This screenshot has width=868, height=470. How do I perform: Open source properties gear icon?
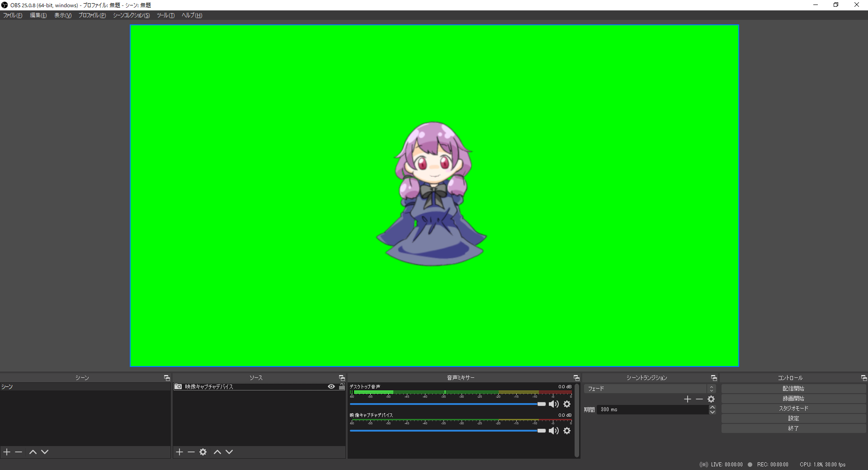click(x=203, y=452)
